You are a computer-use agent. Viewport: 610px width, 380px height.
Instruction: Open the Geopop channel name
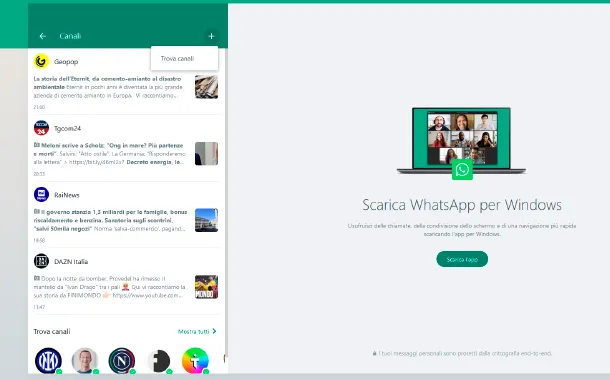[x=66, y=61]
